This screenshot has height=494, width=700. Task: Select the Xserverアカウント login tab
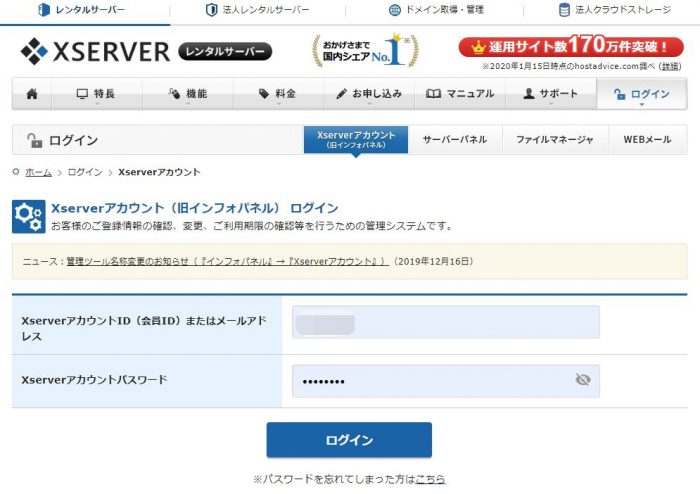pyautogui.click(x=356, y=139)
